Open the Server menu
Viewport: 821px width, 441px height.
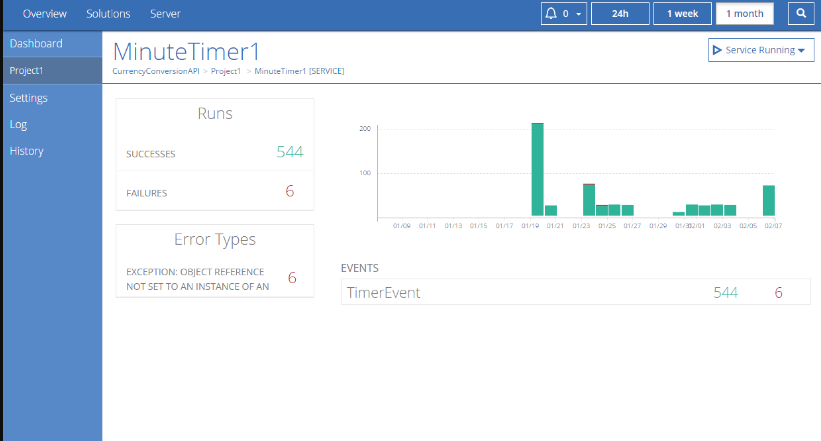tap(165, 14)
